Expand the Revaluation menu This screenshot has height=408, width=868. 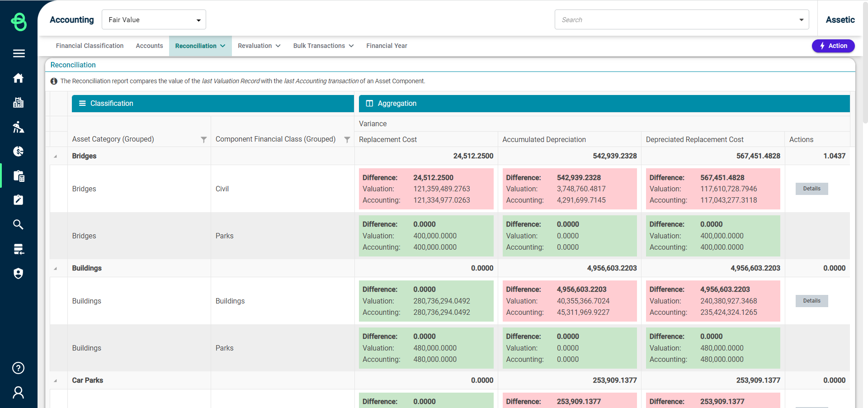259,46
